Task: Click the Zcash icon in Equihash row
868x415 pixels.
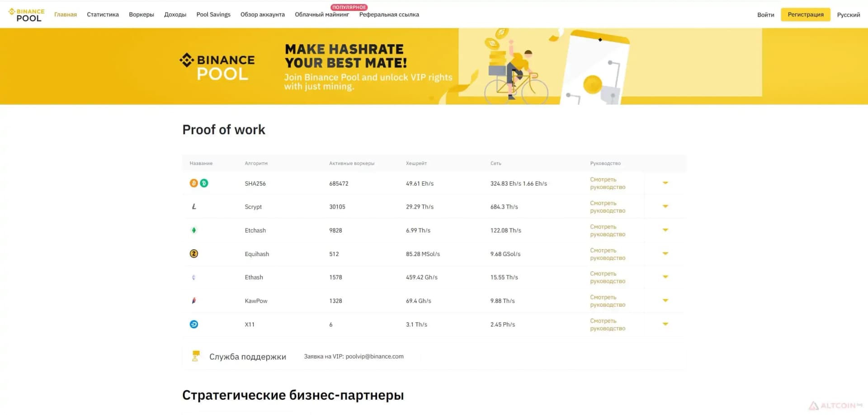Action: tap(194, 254)
